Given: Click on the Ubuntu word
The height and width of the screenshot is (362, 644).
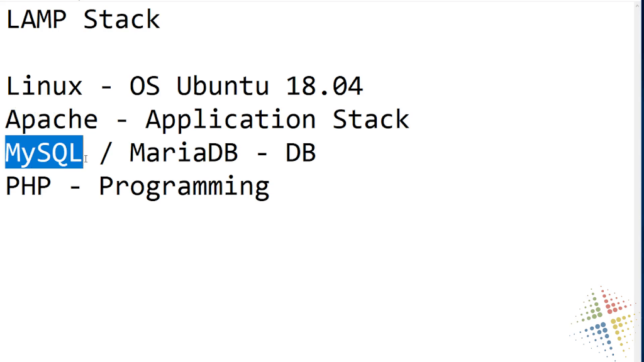Looking at the screenshot, I should coord(222,86).
